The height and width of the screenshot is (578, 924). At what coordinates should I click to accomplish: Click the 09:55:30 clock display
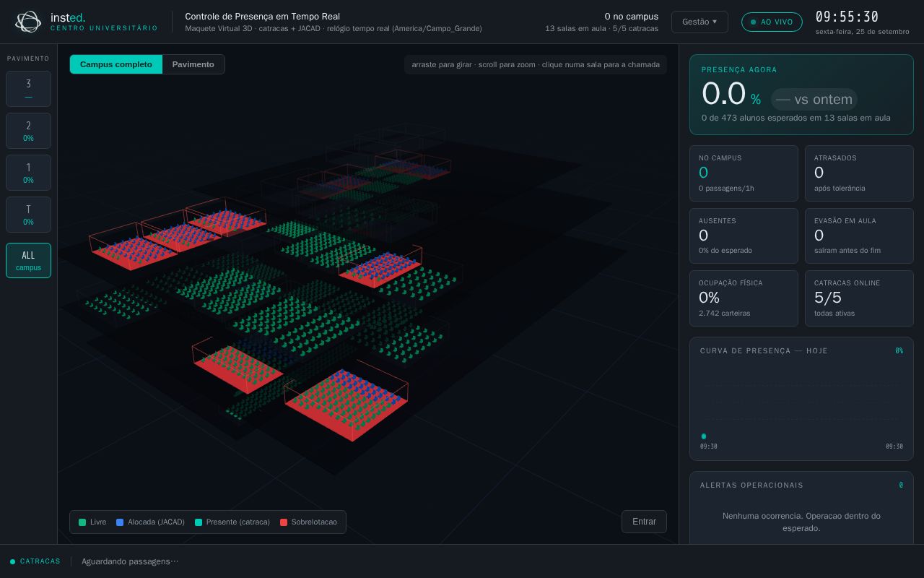tap(847, 17)
